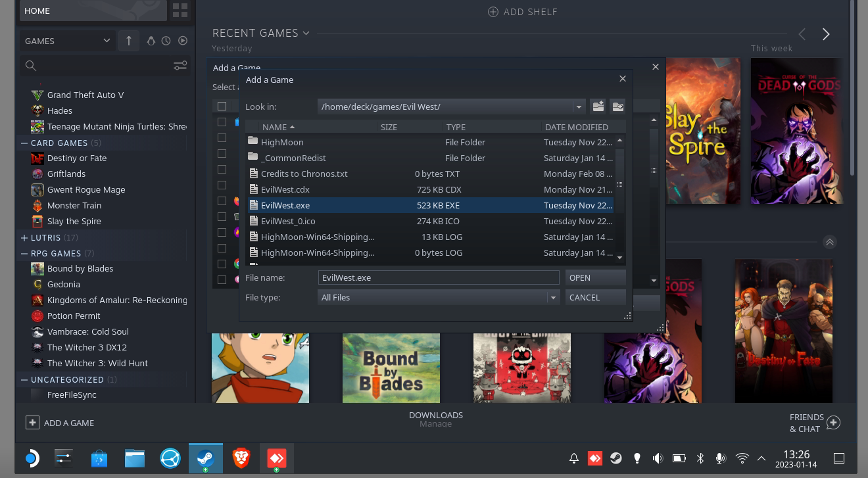Click ADD SHELF

point(522,12)
